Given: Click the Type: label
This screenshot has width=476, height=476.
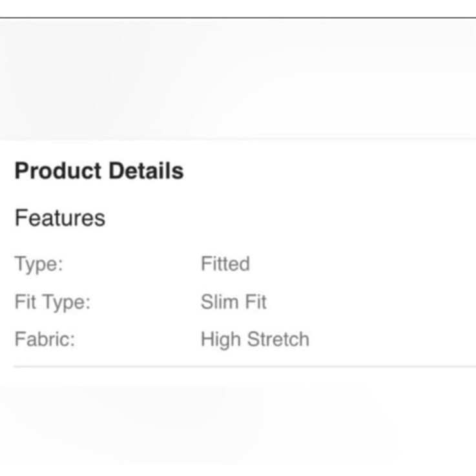Looking at the screenshot, I should (39, 264).
